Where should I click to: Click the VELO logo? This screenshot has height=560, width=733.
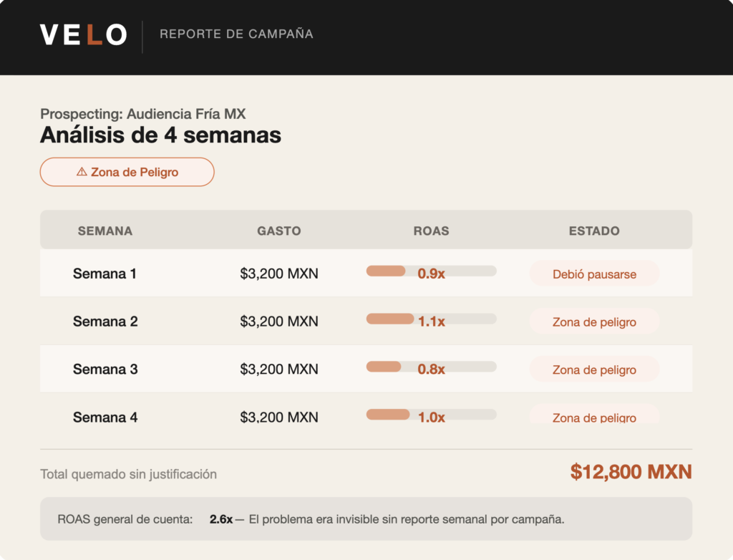tap(83, 34)
